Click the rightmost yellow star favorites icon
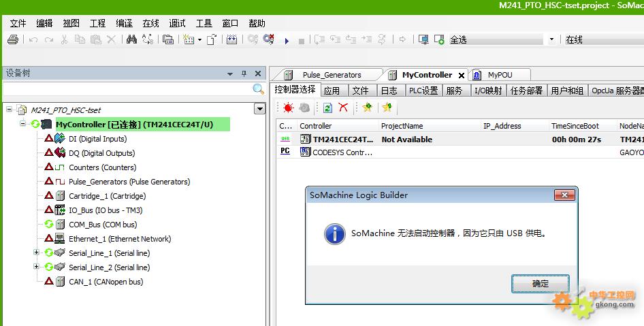The image size is (644, 326). tap(387, 107)
